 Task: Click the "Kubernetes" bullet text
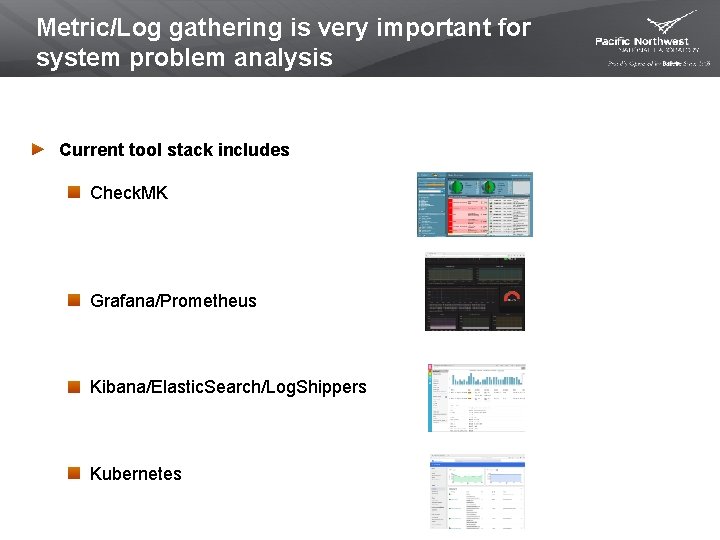135,473
